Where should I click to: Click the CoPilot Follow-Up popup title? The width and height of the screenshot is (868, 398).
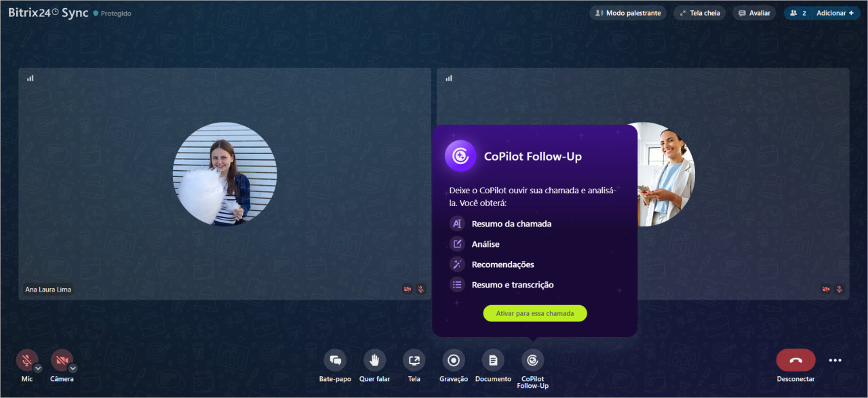pos(533,157)
